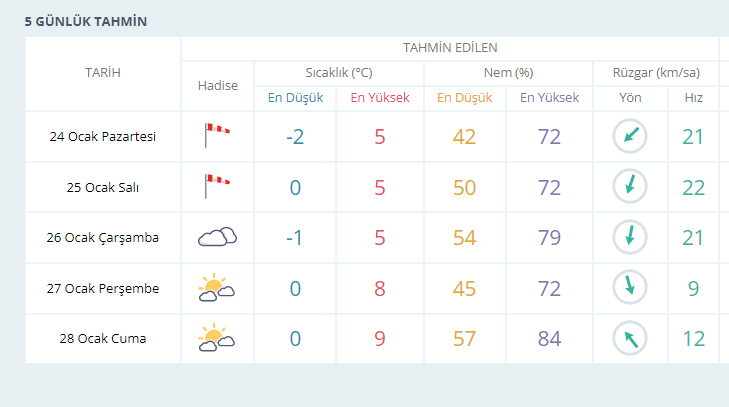The height and width of the screenshot is (407, 729).
Task: Select the 28 Ocak Cuma date cell
Action: pos(103,339)
